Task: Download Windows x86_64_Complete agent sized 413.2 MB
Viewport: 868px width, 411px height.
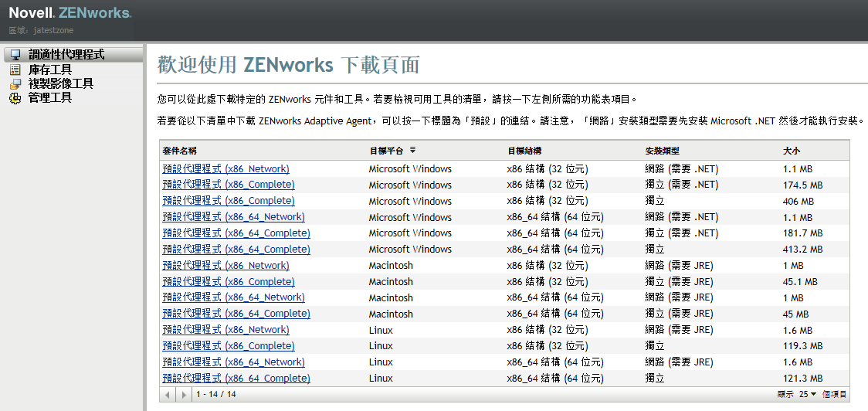Action: pyautogui.click(x=236, y=250)
